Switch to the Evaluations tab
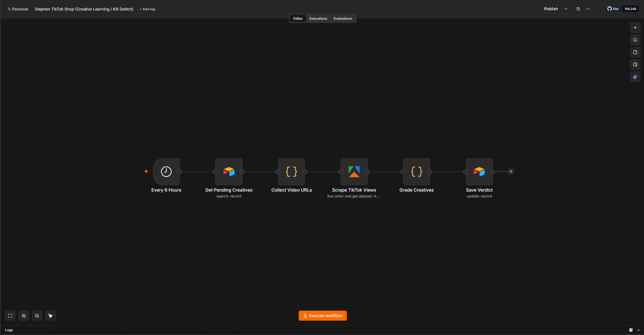644x335 pixels. [x=343, y=18]
